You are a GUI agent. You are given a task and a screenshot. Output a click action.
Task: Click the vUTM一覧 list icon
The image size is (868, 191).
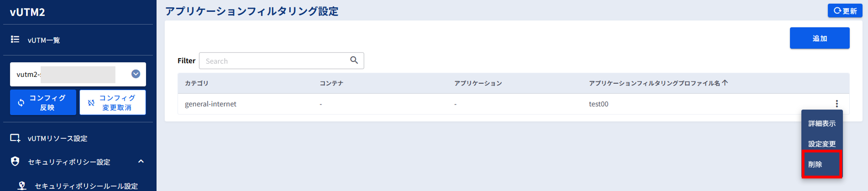tap(15, 39)
